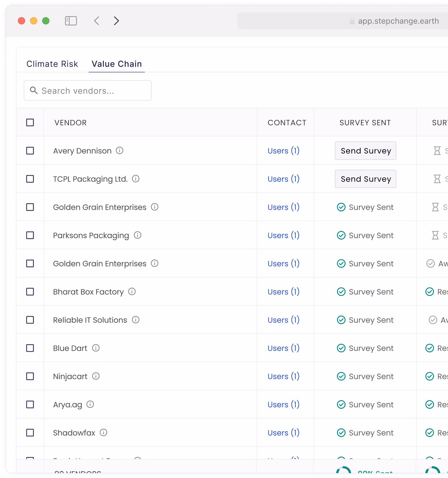
Task: Click the Reliable IT Solutions vendor name
Action: pyautogui.click(x=90, y=320)
